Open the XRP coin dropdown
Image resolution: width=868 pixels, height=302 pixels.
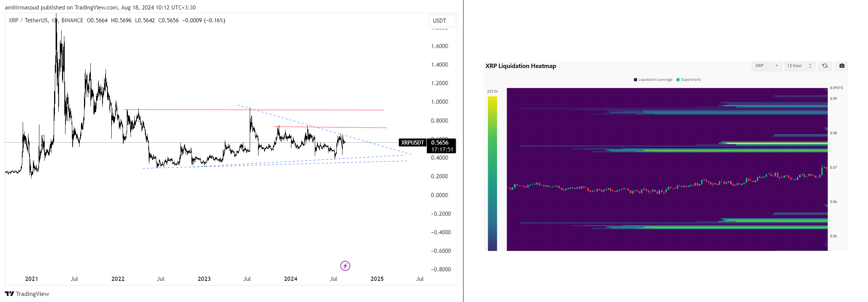[x=767, y=66]
